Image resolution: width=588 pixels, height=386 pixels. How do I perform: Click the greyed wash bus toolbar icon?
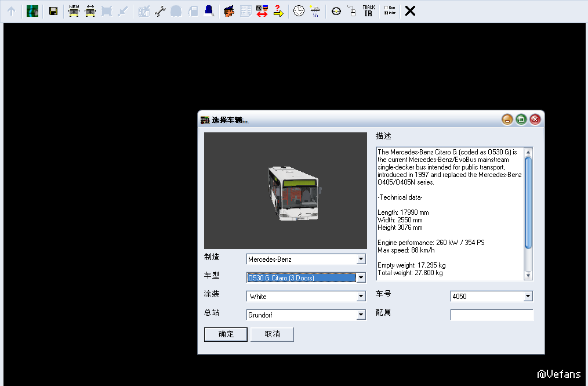144,11
